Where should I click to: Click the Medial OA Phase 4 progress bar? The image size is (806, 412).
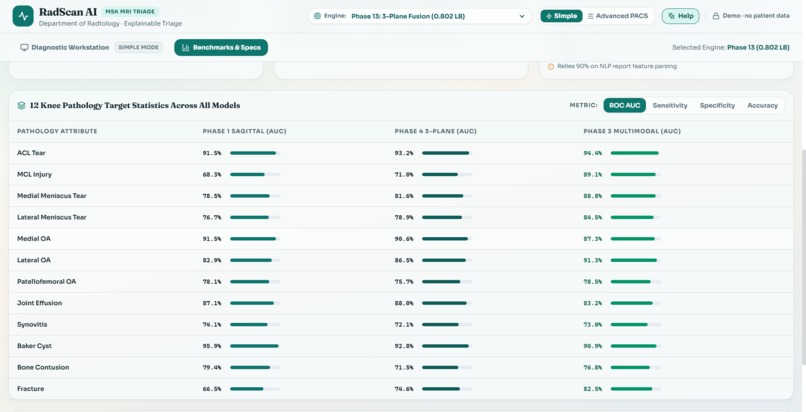(447, 239)
